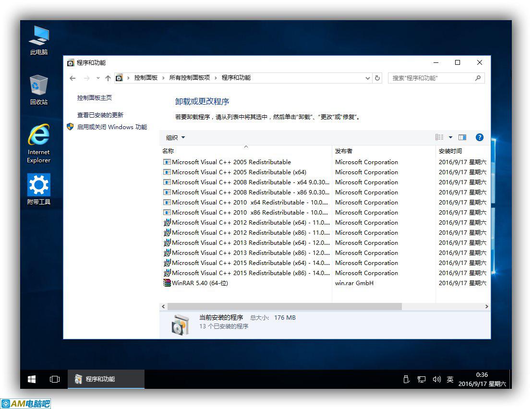Select Visual C++ 2008 Redistributable x86 9.0.30 row
532x409 pixels.
[325, 192]
